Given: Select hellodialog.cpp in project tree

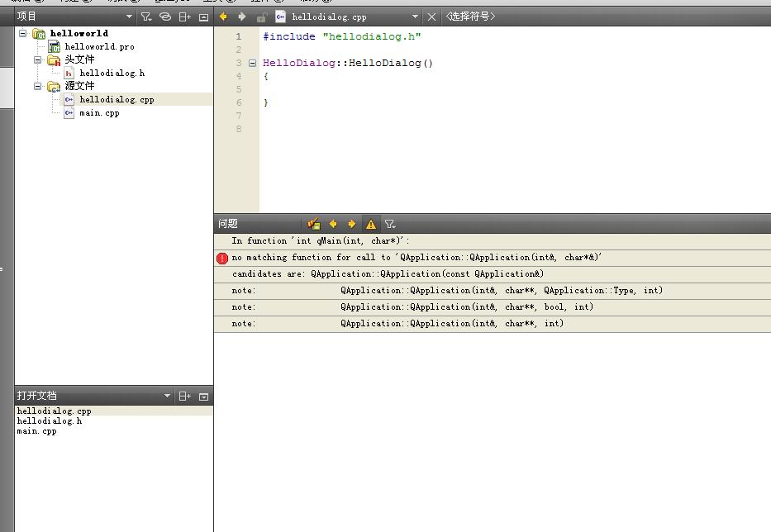Looking at the screenshot, I should (117, 99).
